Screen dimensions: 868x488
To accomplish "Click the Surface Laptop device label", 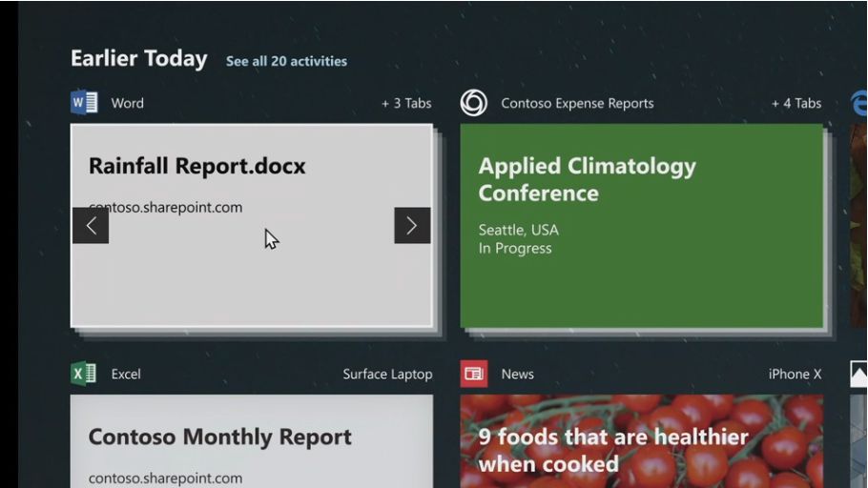I will [x=387, y=374].
